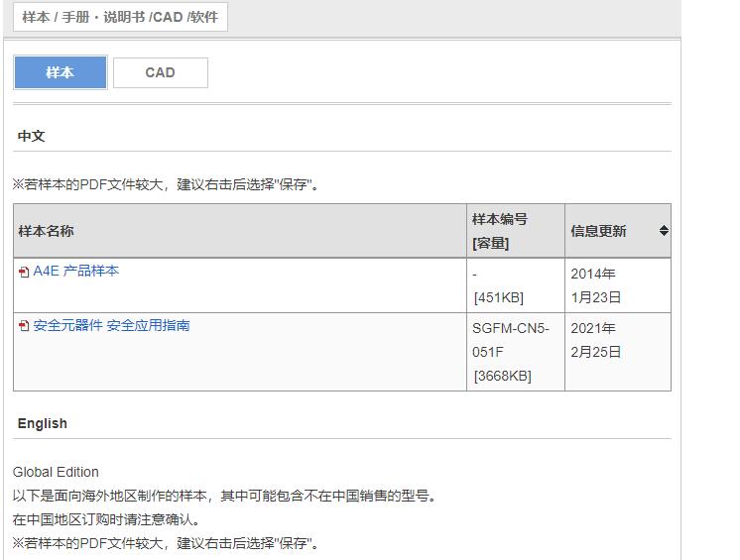Sort table by 信息更新 arrow icon
The image size is (740, 560).
pos(664,231)
